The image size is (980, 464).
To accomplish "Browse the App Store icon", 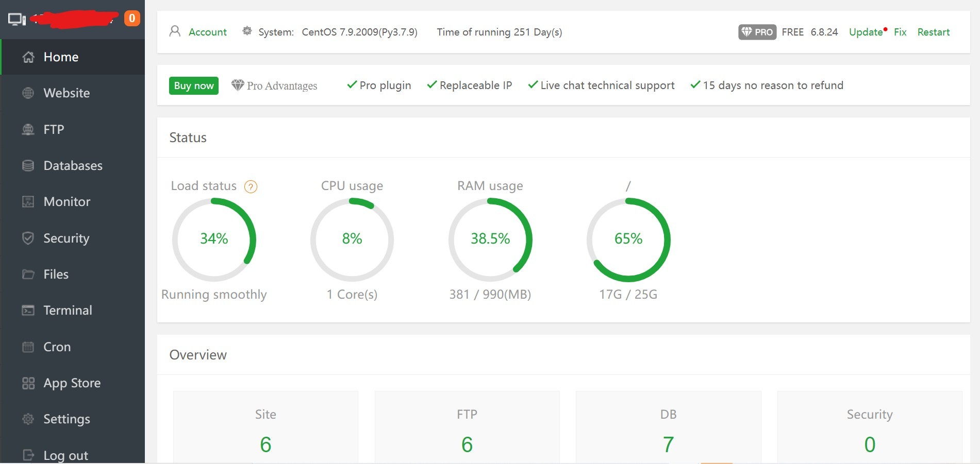I will tap(28, 383).
